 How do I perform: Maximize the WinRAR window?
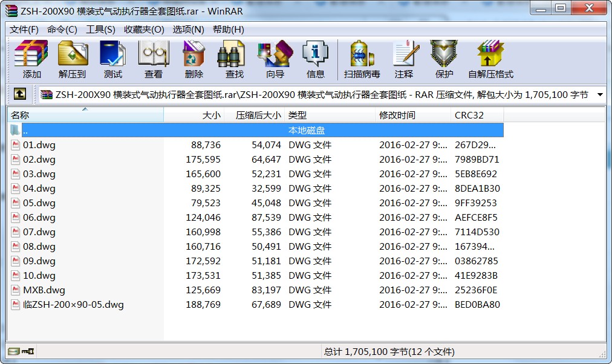click(561, 8)
